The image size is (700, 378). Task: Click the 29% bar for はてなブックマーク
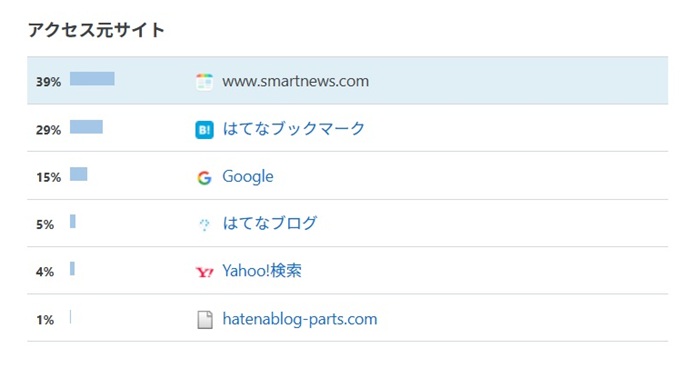coord(86,127)
